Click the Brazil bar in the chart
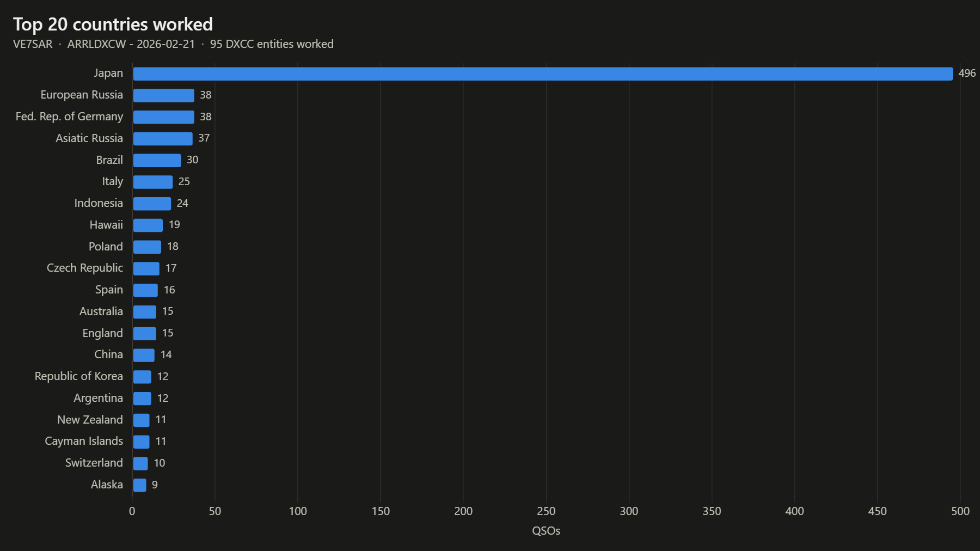980x551 pixels. point(157,160)
